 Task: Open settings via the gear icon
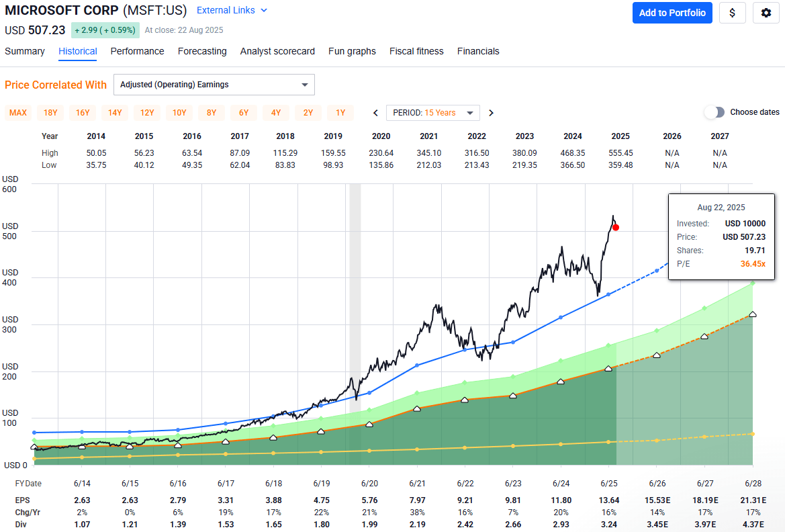tap(766, 13)
